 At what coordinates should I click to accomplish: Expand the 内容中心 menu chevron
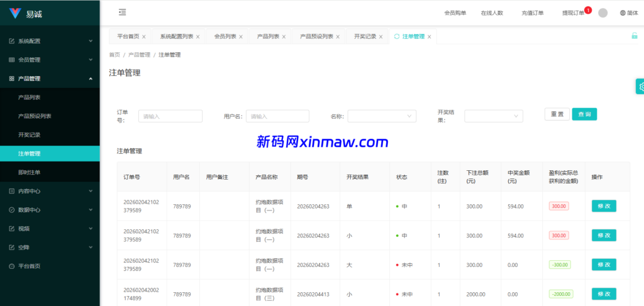click(x=91, y=191)
